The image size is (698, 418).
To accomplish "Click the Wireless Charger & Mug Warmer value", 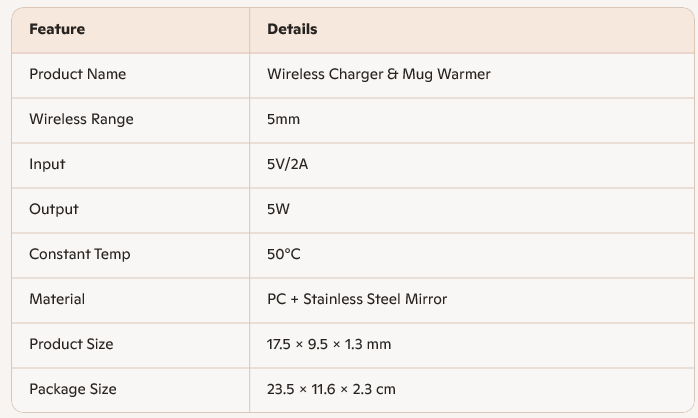I will (x=378, y=74).
